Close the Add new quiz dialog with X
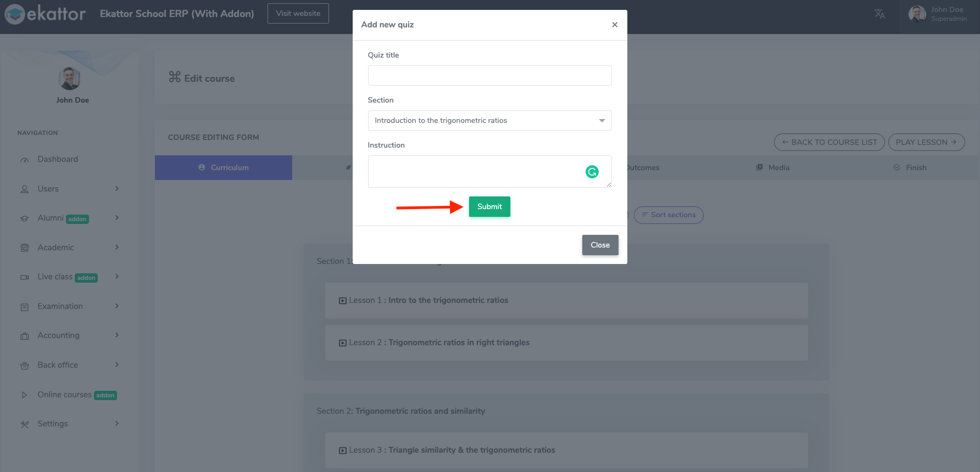Screen dimensions: 980x472 pos(615,25)
